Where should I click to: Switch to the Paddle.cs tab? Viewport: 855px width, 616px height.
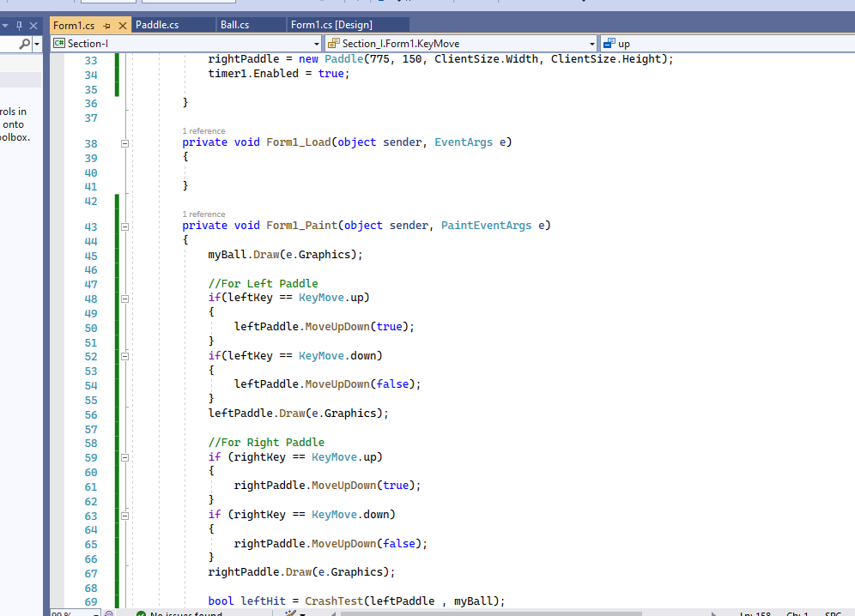(x=157, y=25)
